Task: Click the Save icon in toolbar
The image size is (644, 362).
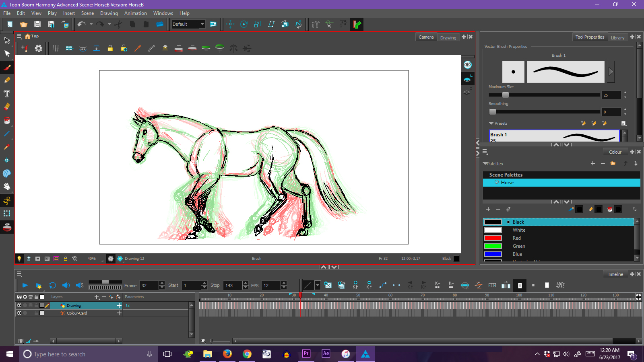Action: click(37, 24)
